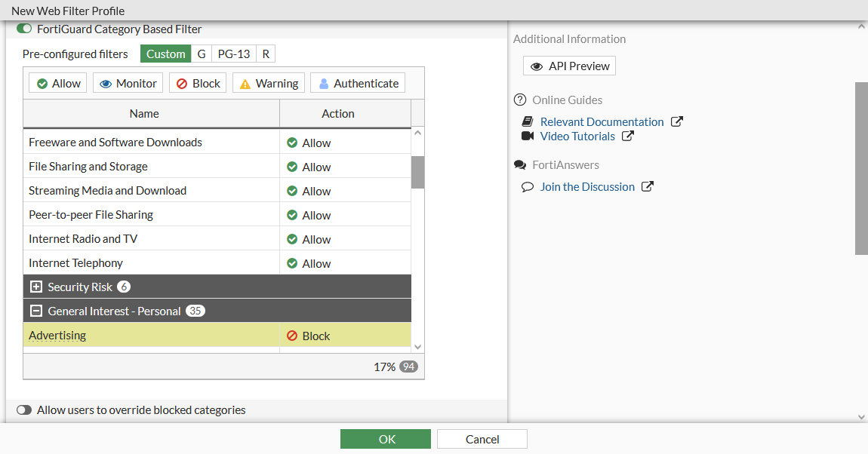Select the Monitor eye icon

106,82
